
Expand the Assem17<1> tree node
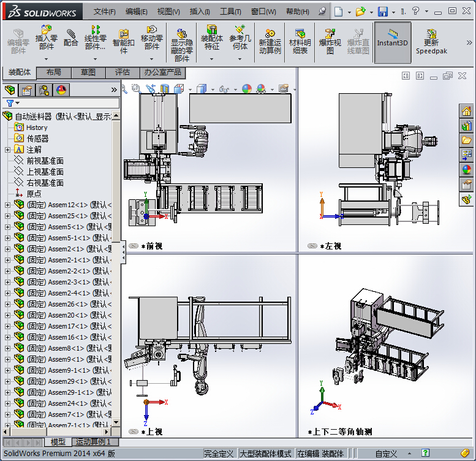[x=7, y=326]
